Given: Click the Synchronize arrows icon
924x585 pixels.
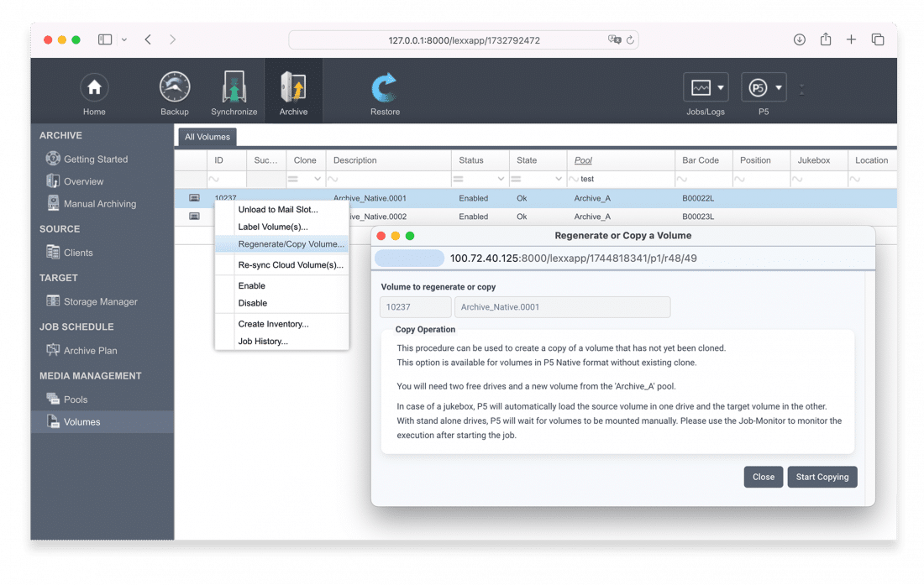Looking at the screenshot, I should [234, 86].
